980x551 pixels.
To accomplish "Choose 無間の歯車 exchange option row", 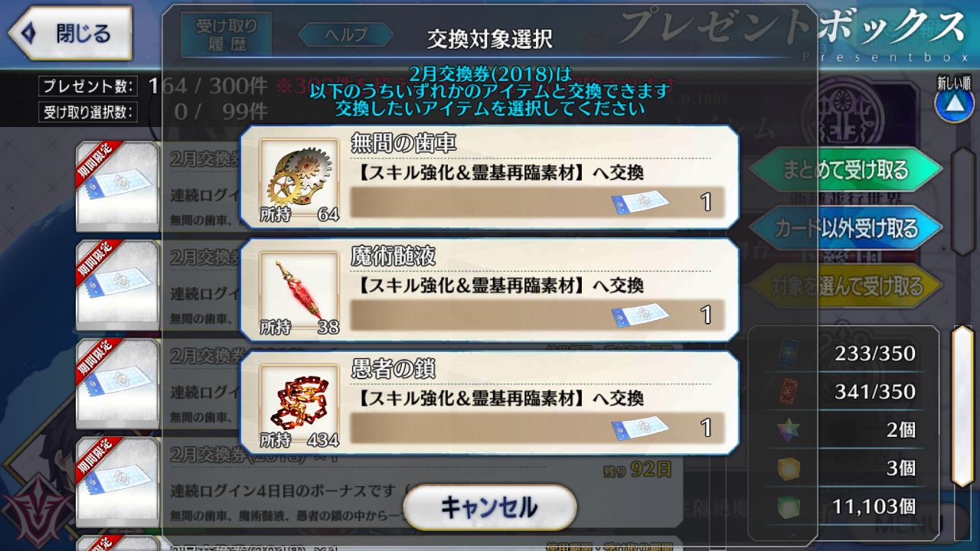I will tap(489, 178).
